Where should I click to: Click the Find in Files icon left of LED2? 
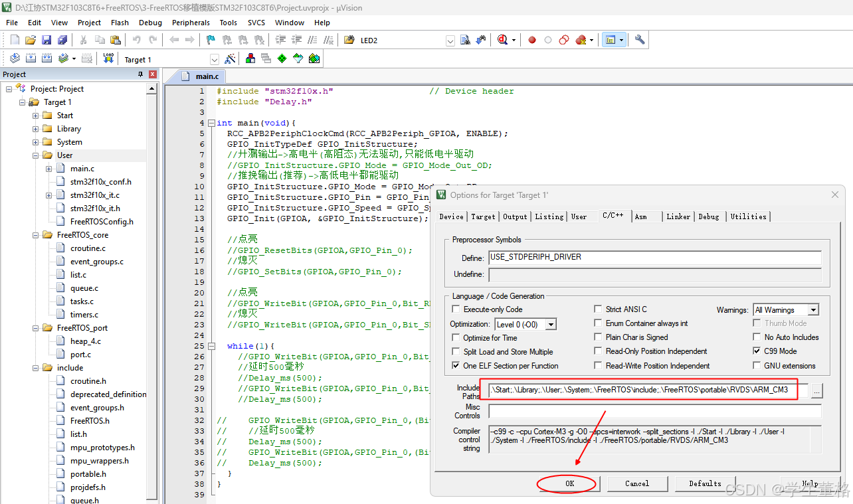click(x=349, y=40)
